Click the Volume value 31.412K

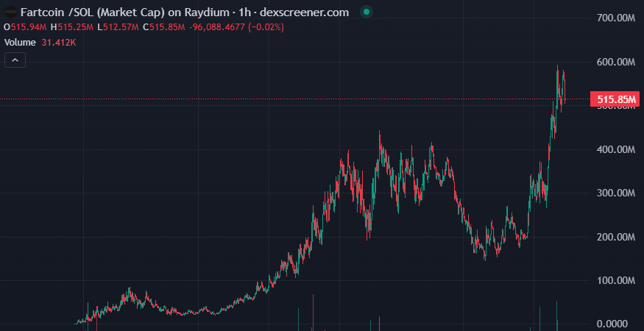click(59, 43)
